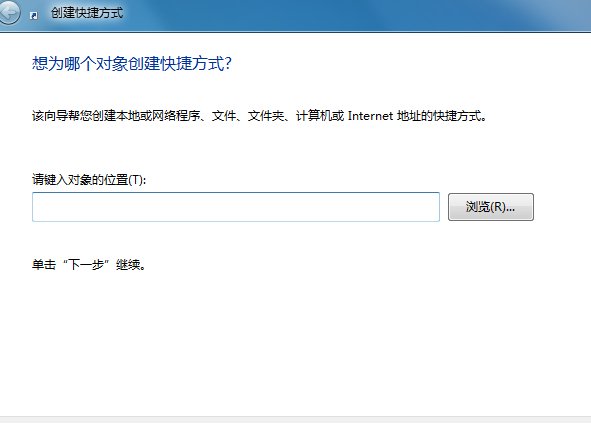This screenshot has height=423, width=591.
Task: Click the shortcut wizard icon in title bar
Action: (x=34, y=15)
